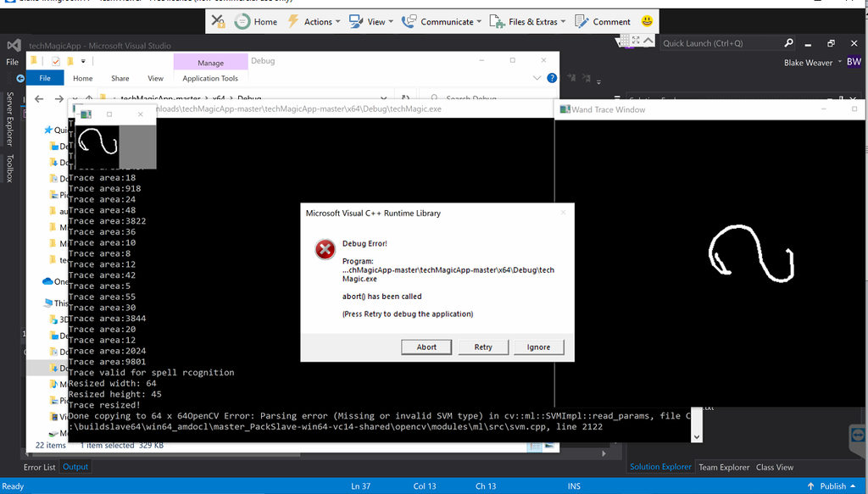This screenshot has height=494, width=868.
Task: Click the red error icon in the runtime dialog
Action: (x=325, y=249)
